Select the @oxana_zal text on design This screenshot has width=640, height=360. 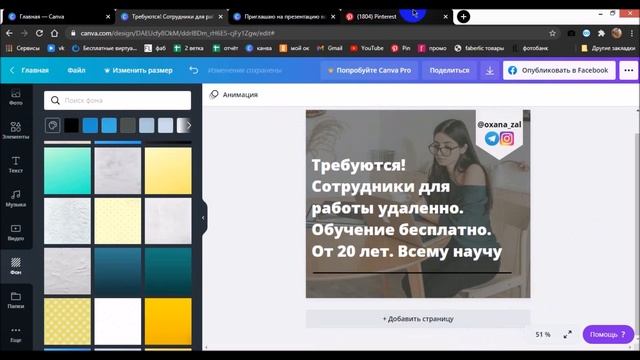499,124
